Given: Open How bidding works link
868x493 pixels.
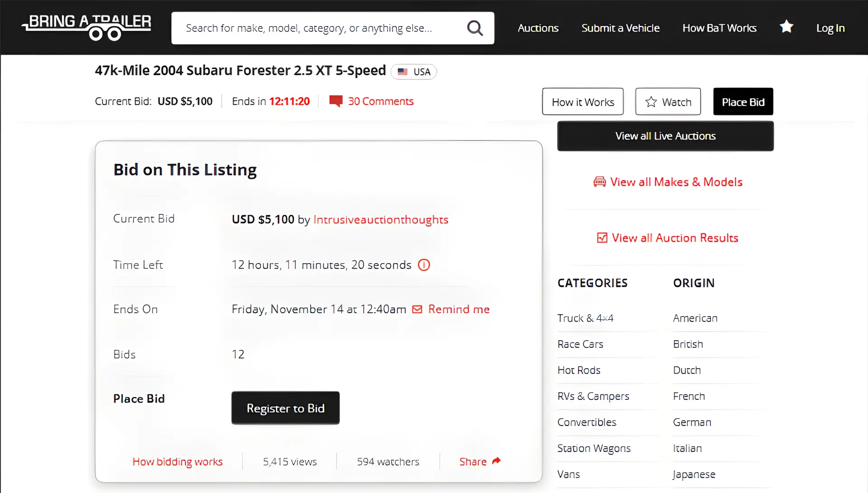Looking at the screenshot, I should click(x=177, y=462).
